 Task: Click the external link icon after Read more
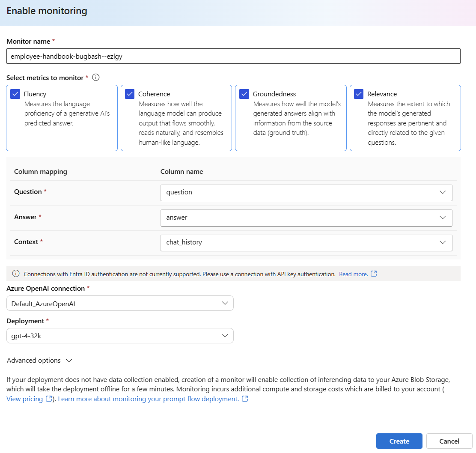[x=374, y=274]
